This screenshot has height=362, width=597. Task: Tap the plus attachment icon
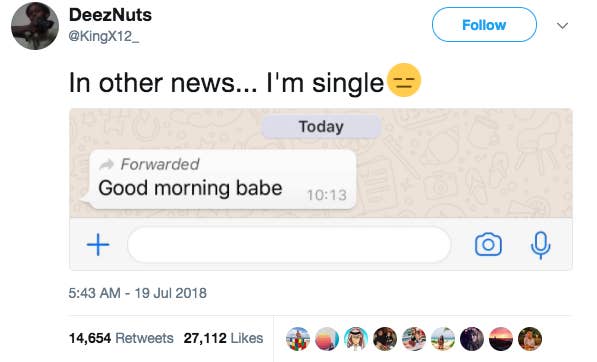click(x=98, y=244)
